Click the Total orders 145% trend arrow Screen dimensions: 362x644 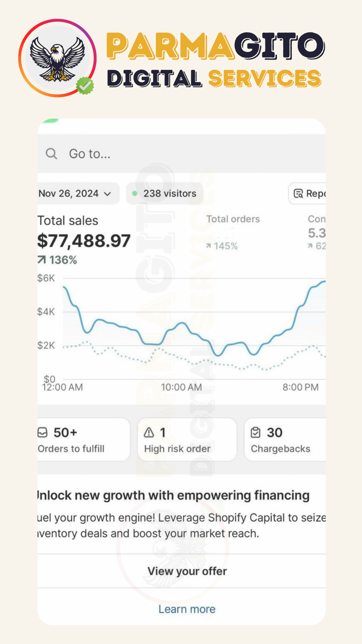point(209,246)
